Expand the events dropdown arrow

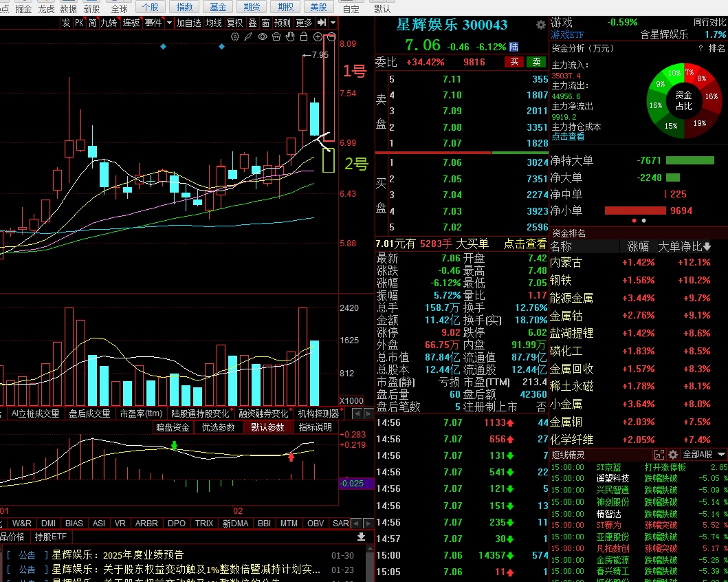(169, 23)
